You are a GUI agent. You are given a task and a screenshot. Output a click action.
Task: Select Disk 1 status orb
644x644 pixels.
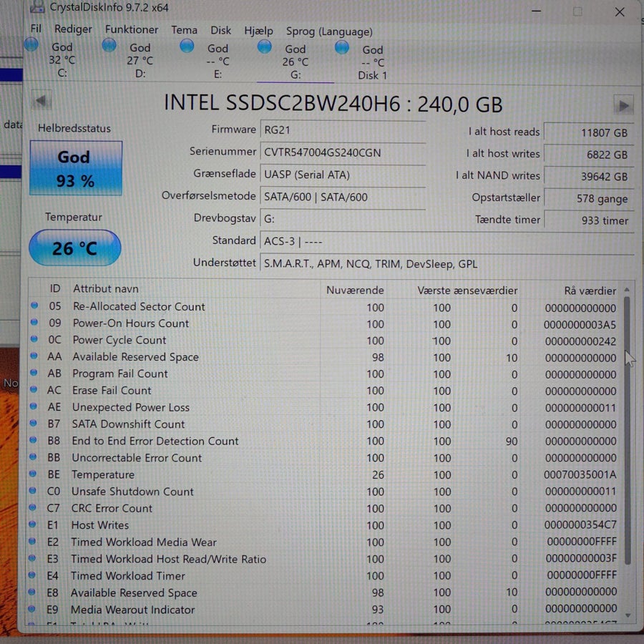pos(342,47)
